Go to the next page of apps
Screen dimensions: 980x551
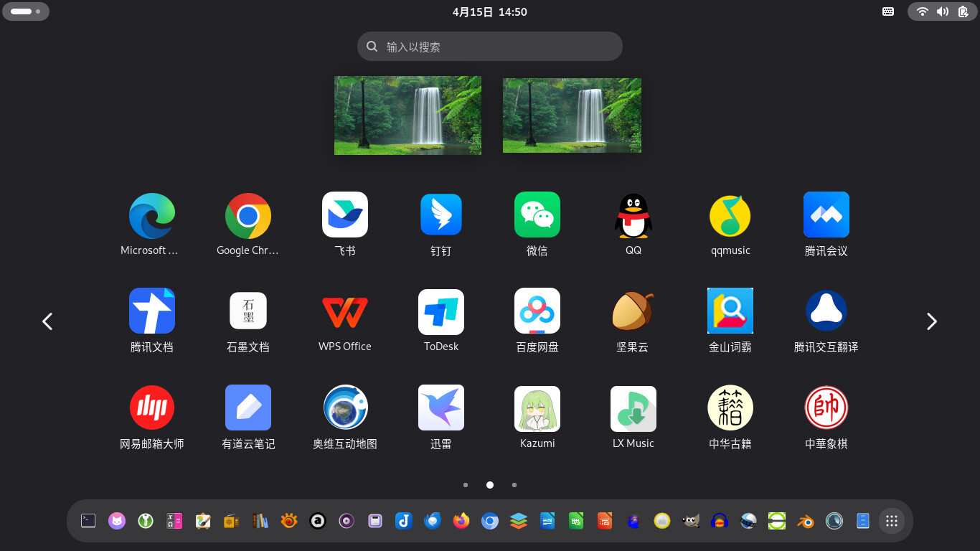coord(931,321)
